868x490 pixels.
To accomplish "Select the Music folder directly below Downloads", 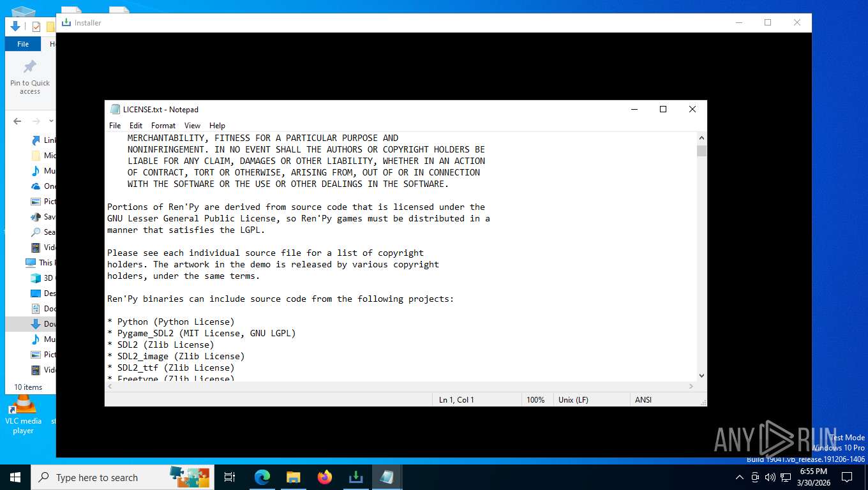I will click(x=43, y=339).
